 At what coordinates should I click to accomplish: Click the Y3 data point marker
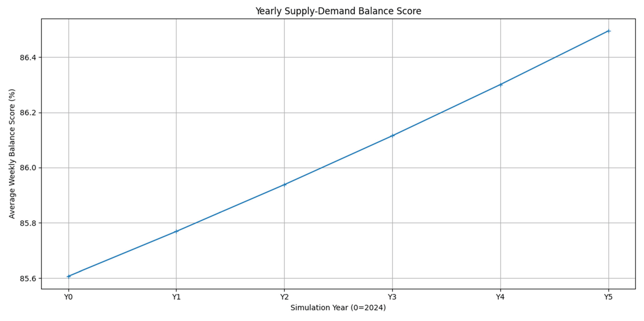[392, 135]
